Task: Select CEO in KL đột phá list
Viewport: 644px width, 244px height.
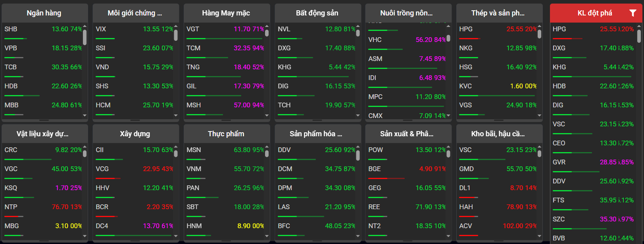Action: (x=593, y=146)
